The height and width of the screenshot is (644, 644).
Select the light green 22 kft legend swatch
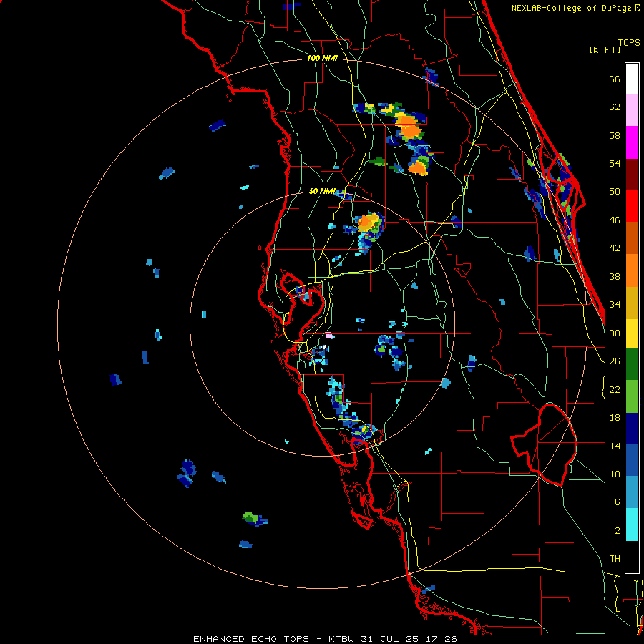coord(632,396)
